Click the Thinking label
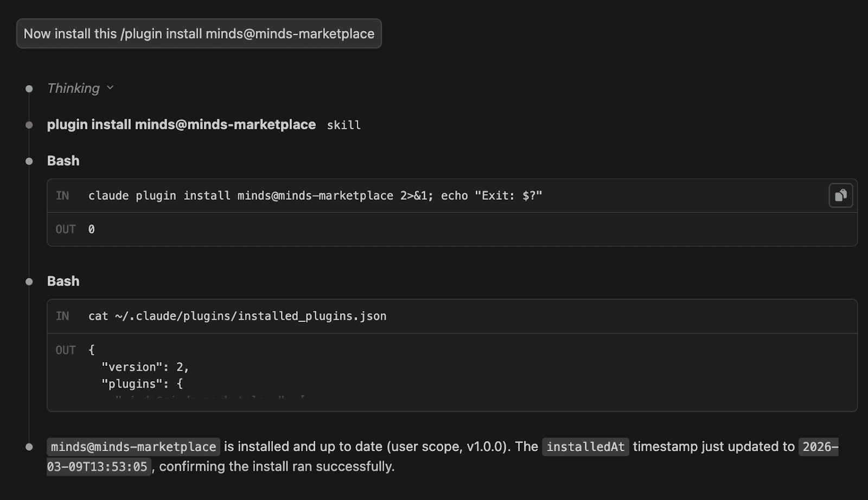This screenshot has height=500, width=868. [x=73, y=88]
